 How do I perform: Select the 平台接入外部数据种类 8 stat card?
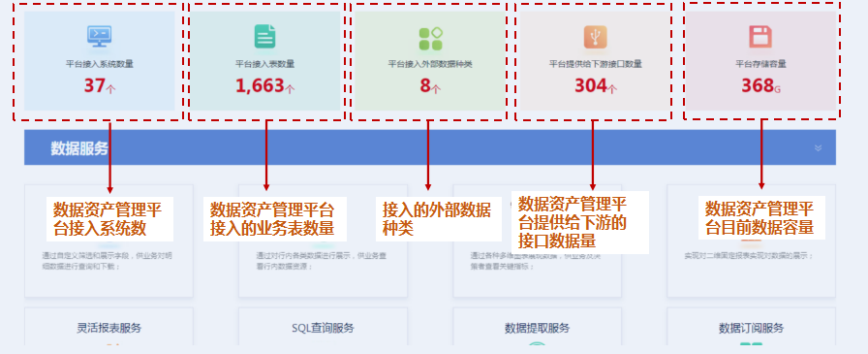tap(429, 60)
